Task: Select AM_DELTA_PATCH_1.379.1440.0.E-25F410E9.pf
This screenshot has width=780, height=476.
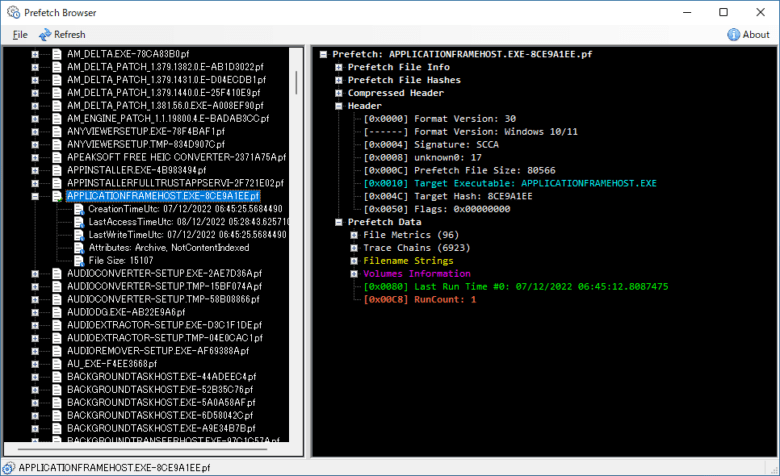Action: (164, 93)
